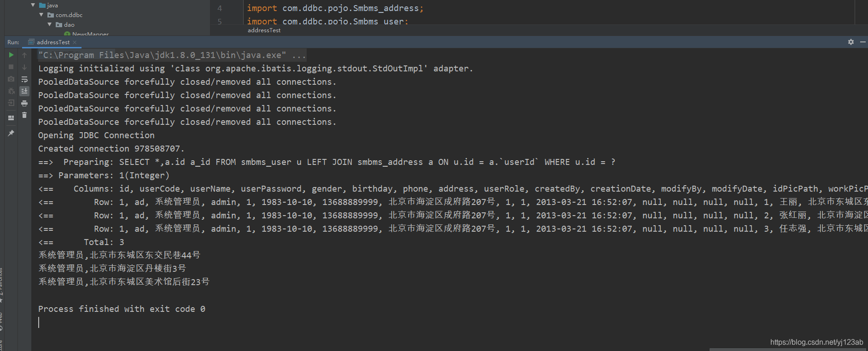
Task: Click the import Smbms_address line in editor
Action: coord(335,8)
